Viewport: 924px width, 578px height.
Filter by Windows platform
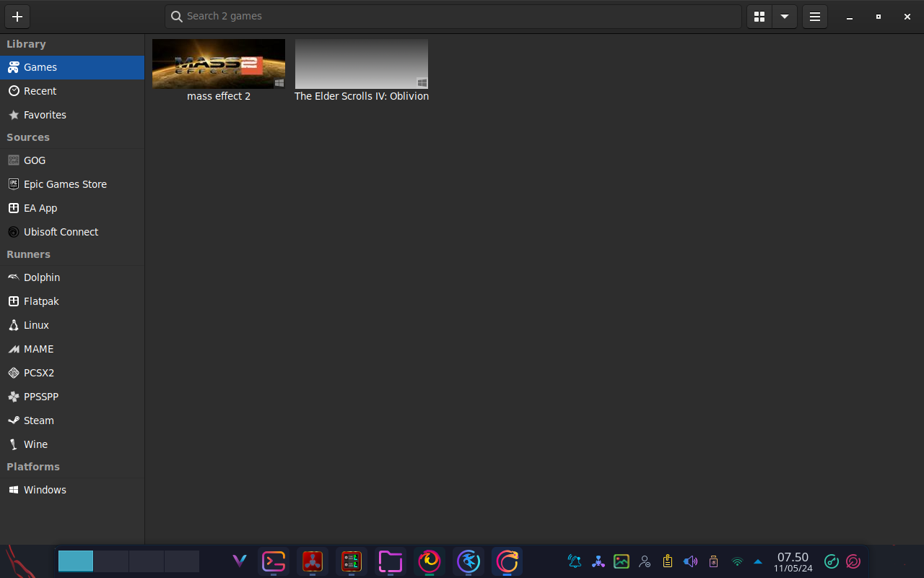coord(72,490)
